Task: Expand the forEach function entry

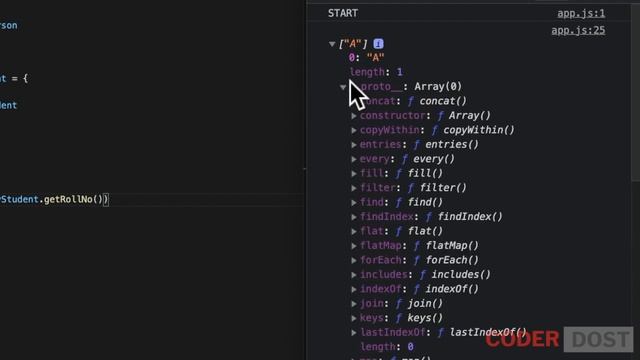Action: click(x=354, y=260)
